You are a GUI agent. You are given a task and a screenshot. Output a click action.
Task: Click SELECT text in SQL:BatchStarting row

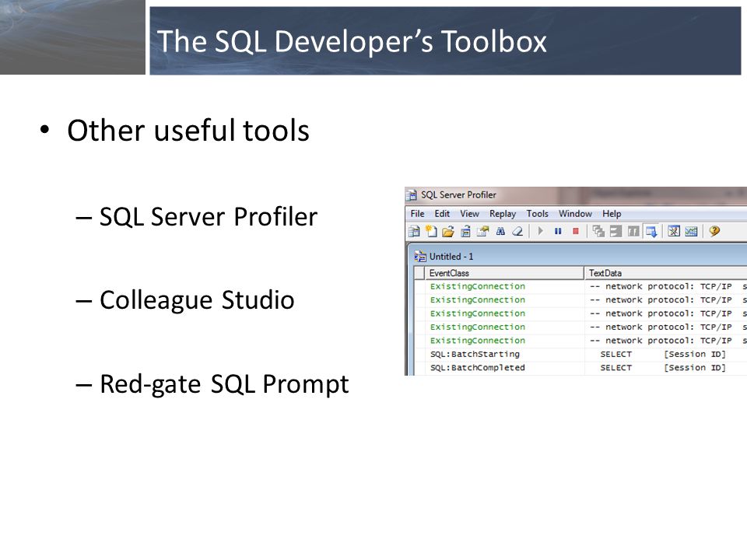(x=615, y=355)
